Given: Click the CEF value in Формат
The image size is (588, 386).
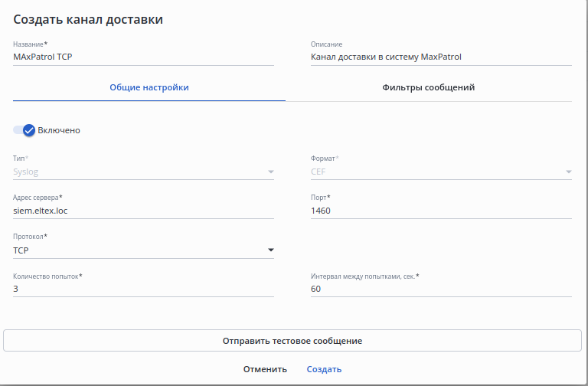Looking at the screenshot, I should (318, 172).
